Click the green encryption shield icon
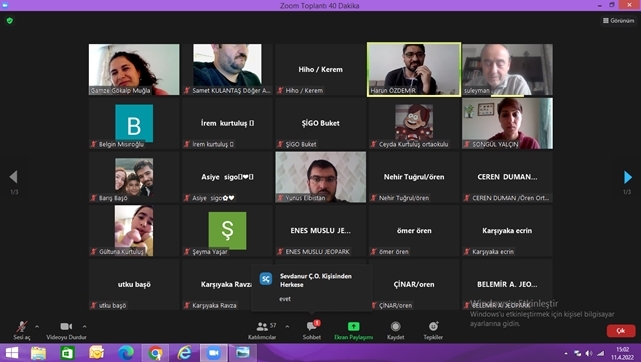Viewport: 641px width, 362px height. click(x=10, y=20)
